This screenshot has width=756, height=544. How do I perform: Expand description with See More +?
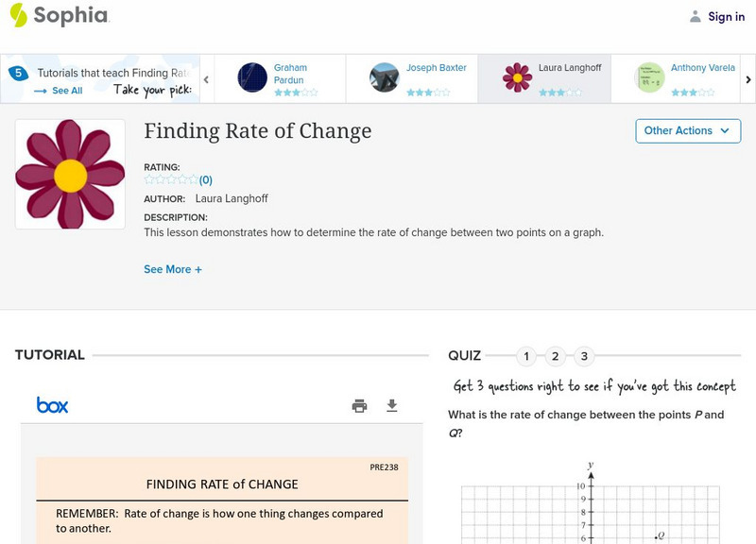173,269
